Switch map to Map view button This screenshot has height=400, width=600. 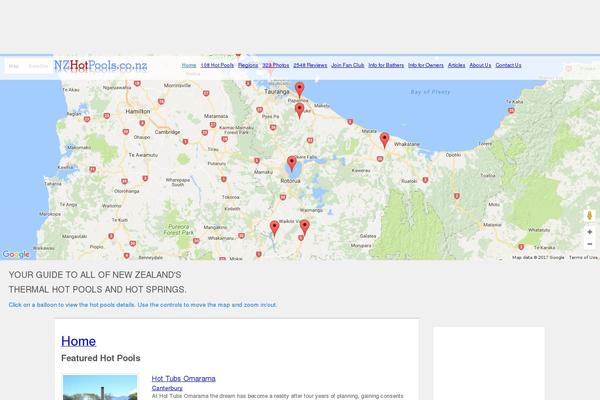tap(14, 66)
